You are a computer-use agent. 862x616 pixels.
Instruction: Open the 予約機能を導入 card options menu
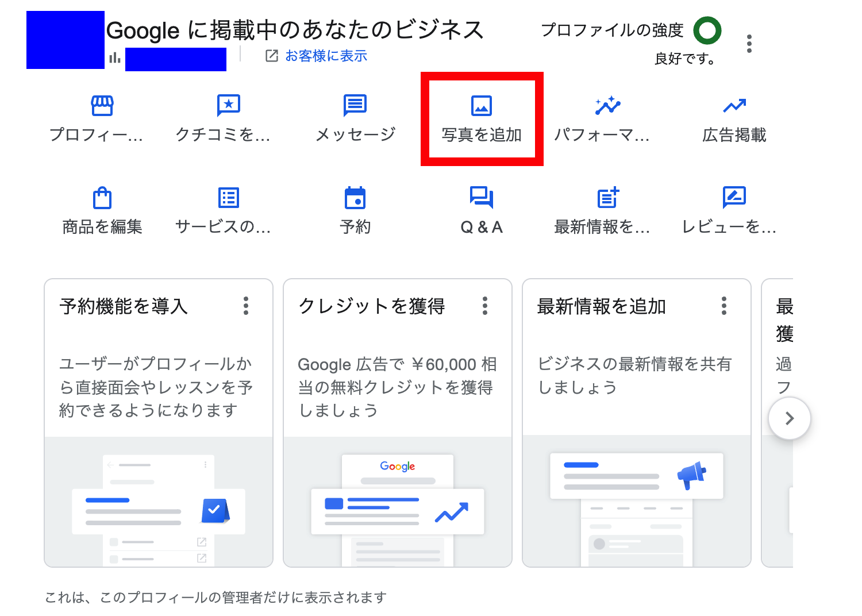pos(245,306)
